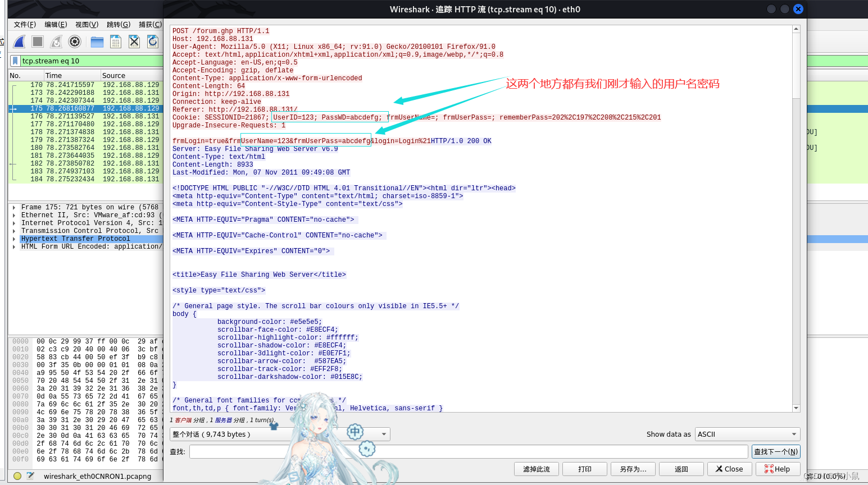The image size is (868, 485).
Task: Click the Close button in stream dialog
Action: pyautogui.click(x=730, y=469)
